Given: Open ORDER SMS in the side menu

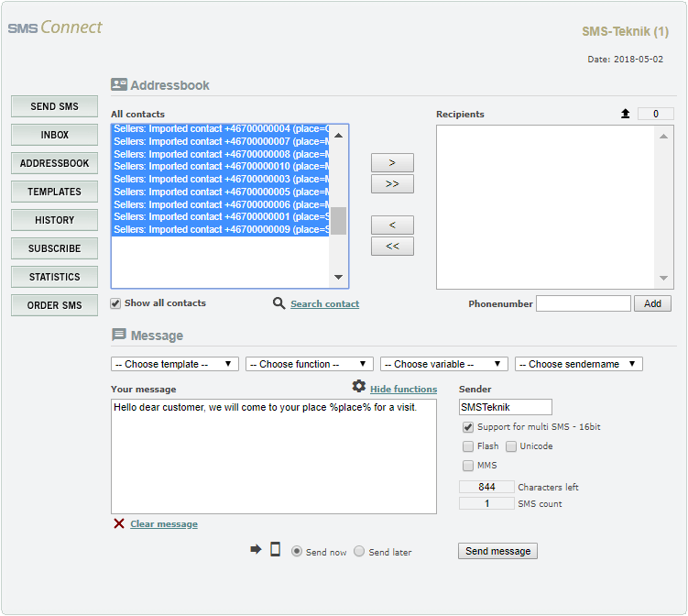Looking at the screenshot, I should coord(54,305).
